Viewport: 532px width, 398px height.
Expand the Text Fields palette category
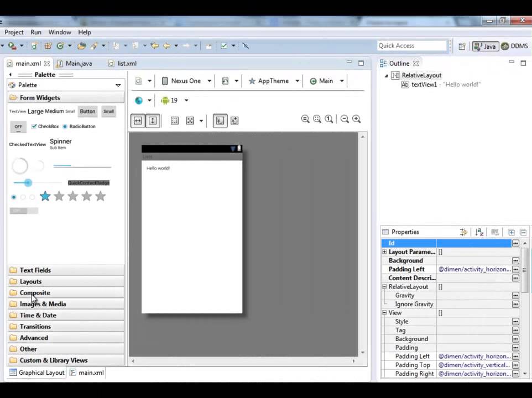[x=66, y=270]
